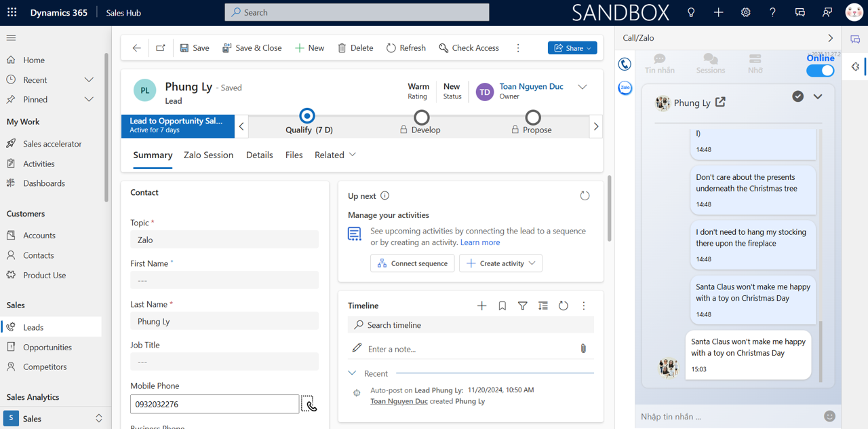Open the settings gear in top bar
This screenshot has width=868, height=429.
[745, 12]
